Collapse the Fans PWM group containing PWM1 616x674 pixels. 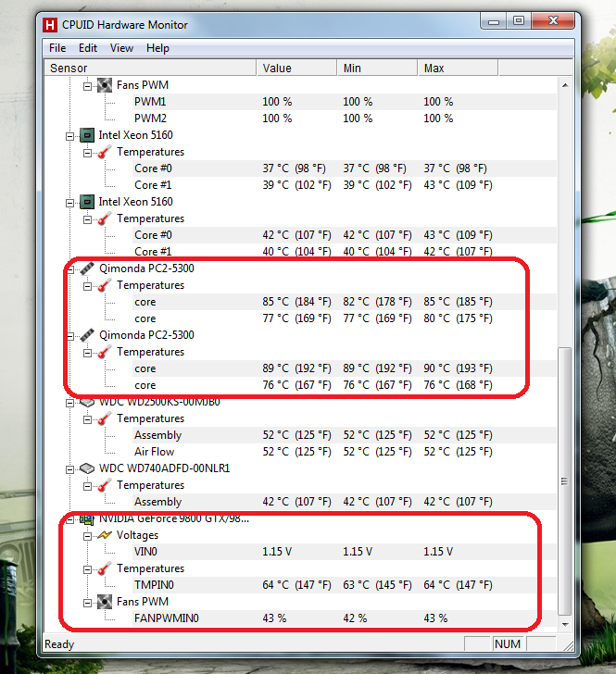[87, 86]
